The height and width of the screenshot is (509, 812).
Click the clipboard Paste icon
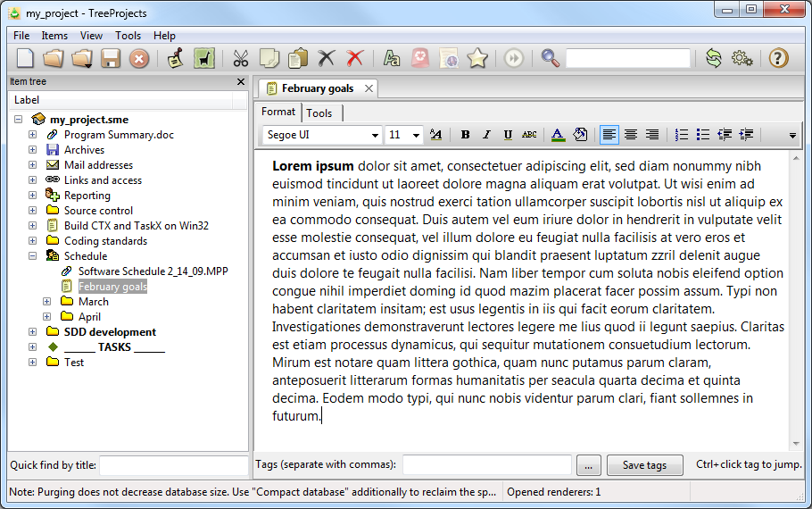(x=297, y=59)
